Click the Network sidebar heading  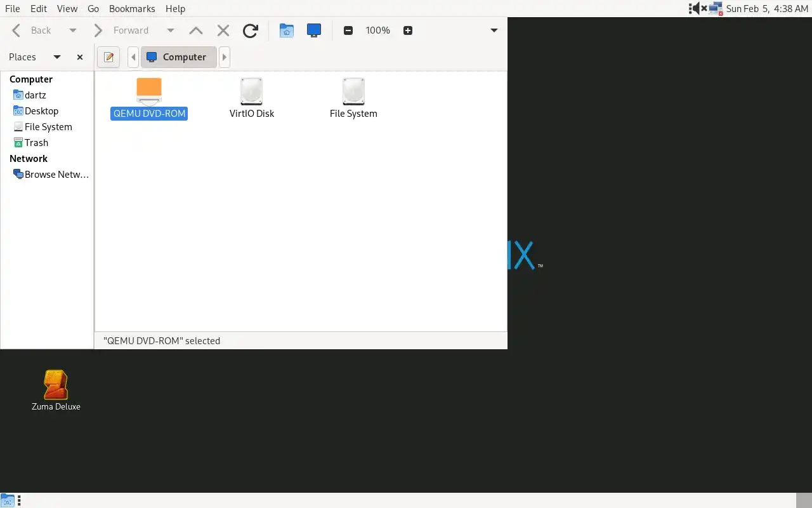pyautogui.click(x=29, y=159)
